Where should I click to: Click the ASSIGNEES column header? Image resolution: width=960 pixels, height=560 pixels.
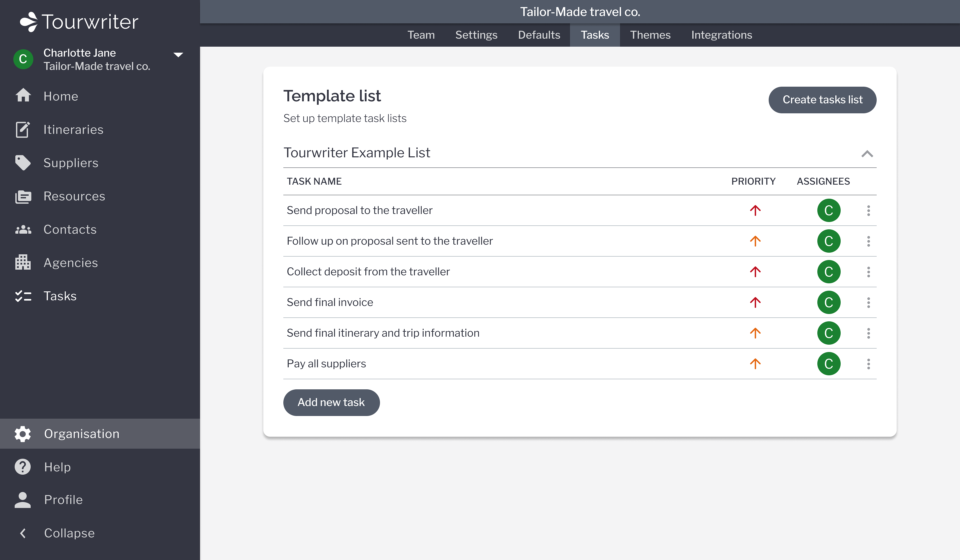(x=823, y=181)
